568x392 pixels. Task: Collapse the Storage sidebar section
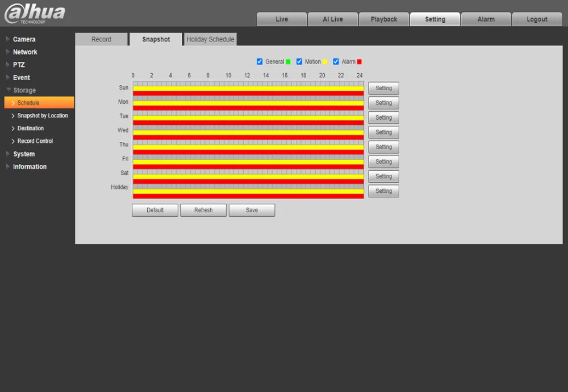coord(24,90)
